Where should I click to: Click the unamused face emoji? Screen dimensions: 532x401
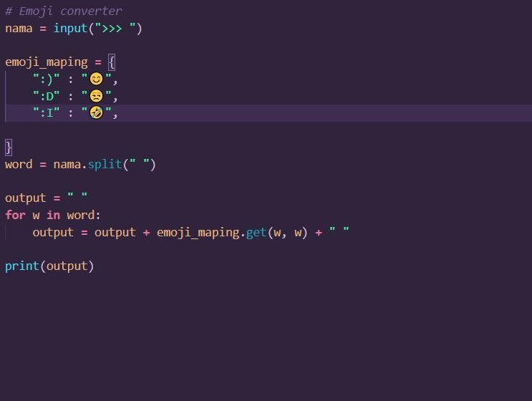click(96, 96)
